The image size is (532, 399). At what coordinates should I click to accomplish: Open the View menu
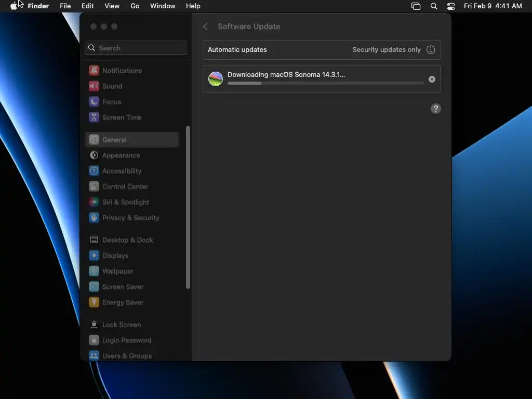(x=112, y=6)
